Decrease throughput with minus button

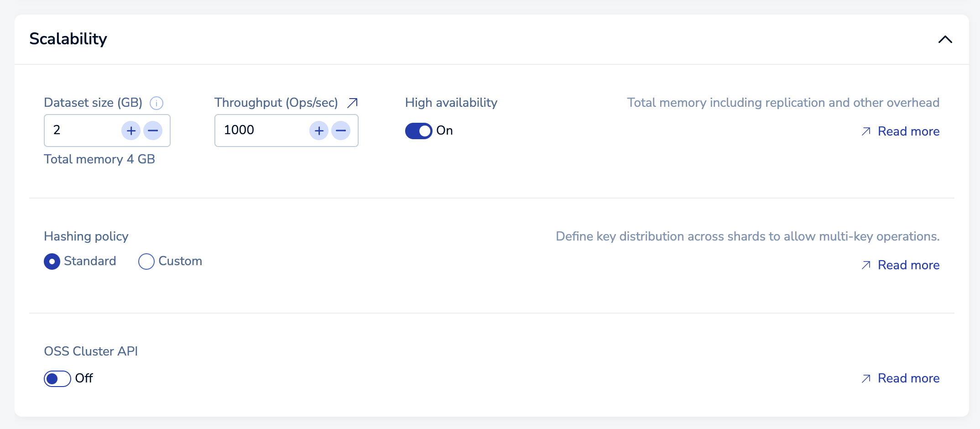341,131
